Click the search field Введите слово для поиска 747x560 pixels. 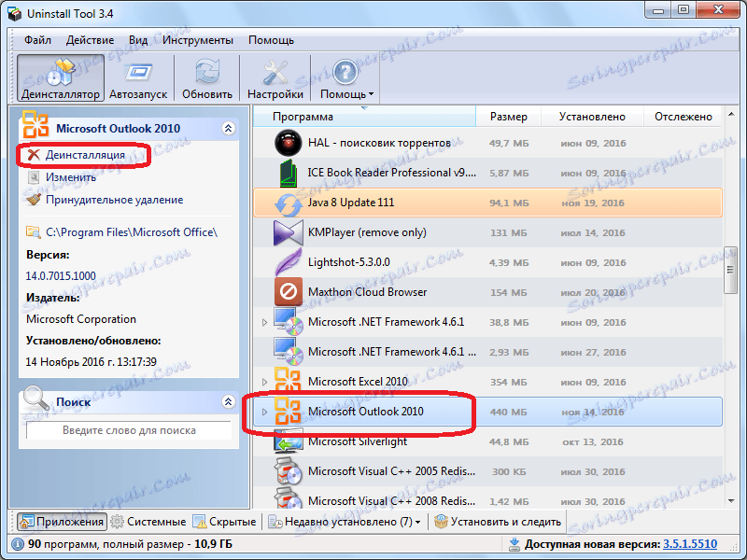(129, 430)
